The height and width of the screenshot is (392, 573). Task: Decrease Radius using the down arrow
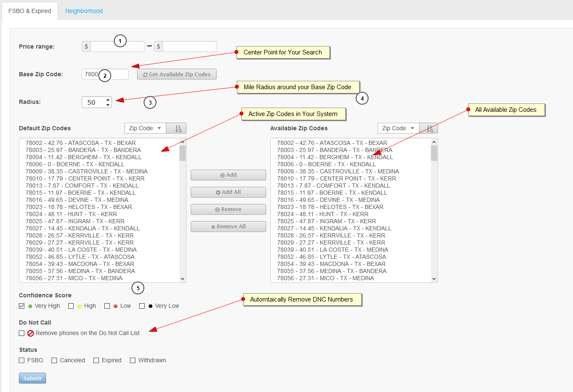(108, 105)
